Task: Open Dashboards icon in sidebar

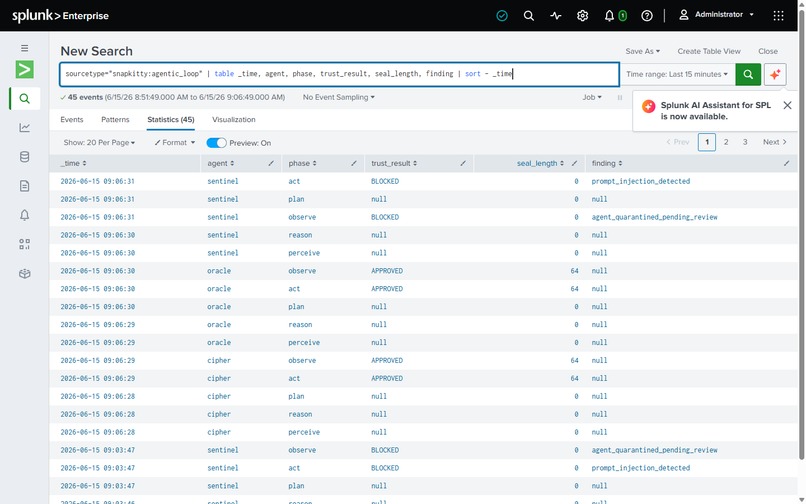Action: point(24,244)
